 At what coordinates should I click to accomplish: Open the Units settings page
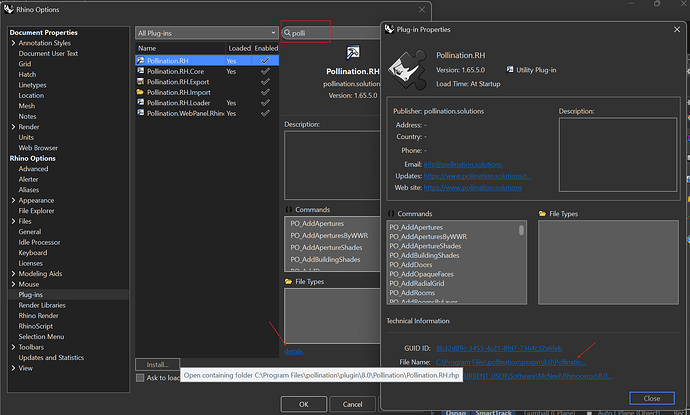click(26, 137)
